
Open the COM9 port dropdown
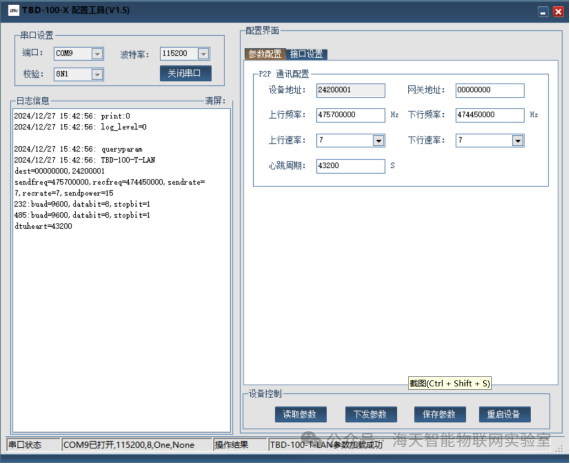click(x=97, y=54)
